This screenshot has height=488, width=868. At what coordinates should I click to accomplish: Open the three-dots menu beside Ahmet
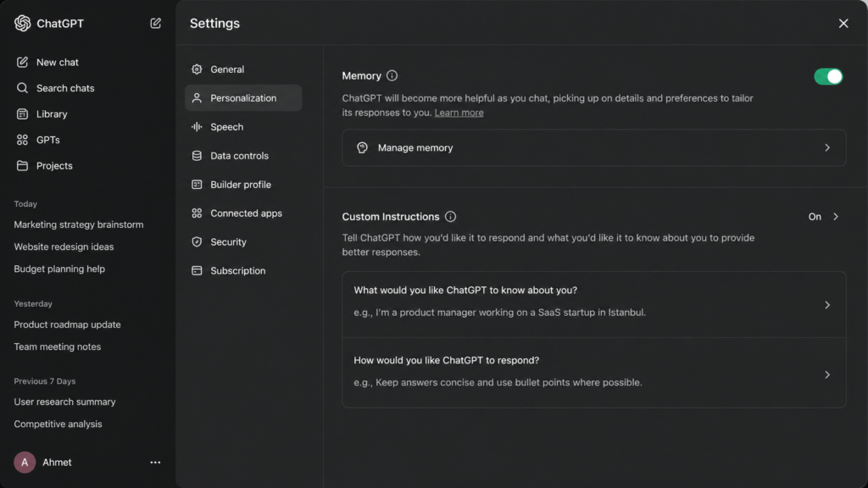coord(156,462)
